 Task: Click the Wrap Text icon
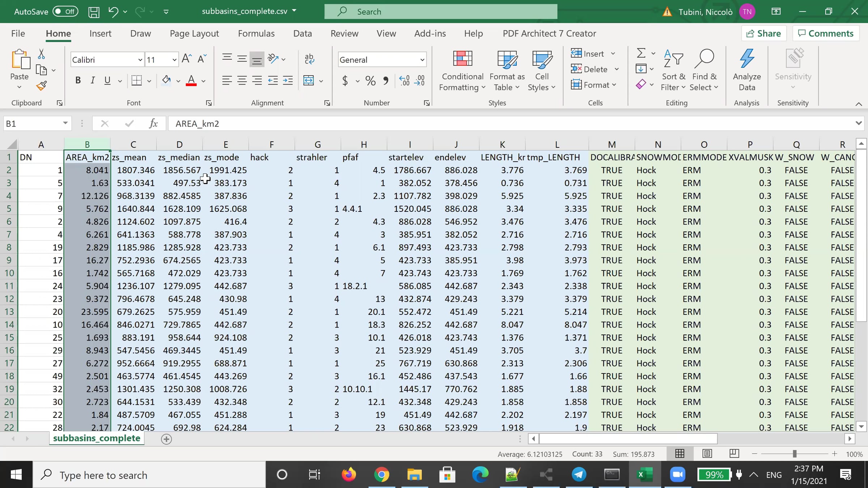click(309, 59)
